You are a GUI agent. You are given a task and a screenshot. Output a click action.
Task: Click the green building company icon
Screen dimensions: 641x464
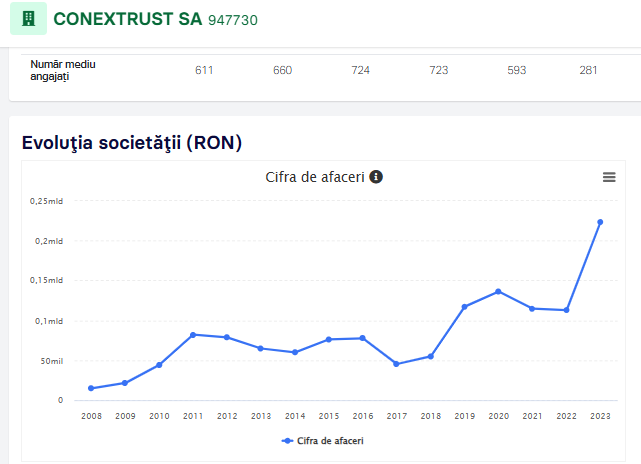tap(29, 18)
